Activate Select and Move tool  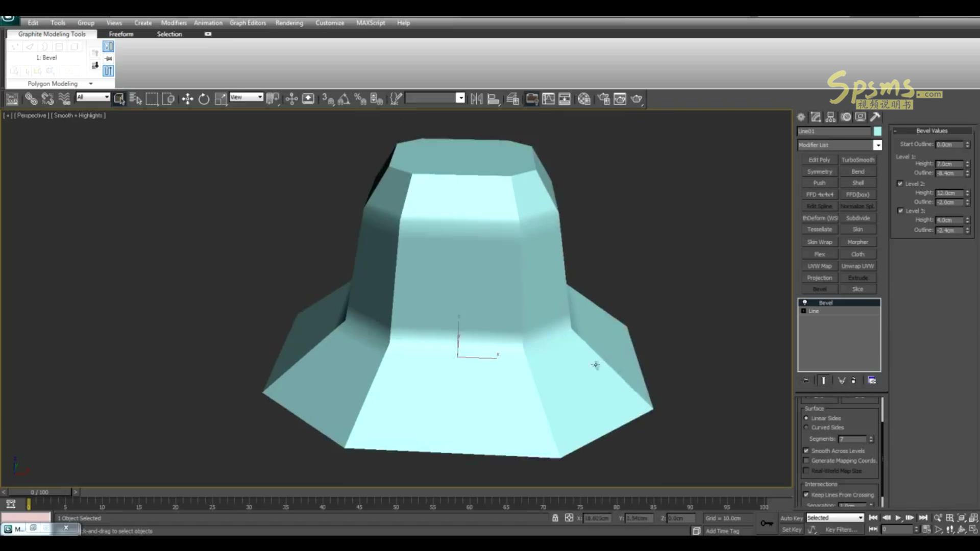[187, 99]
